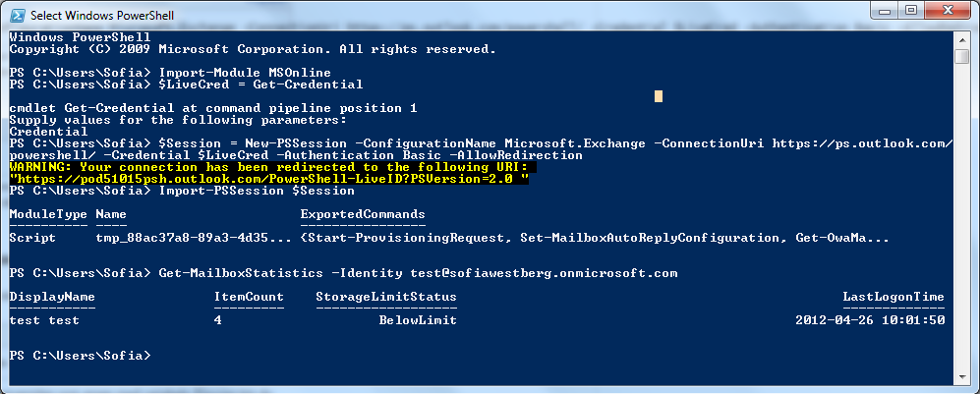Click the StorageLimitStatus column header
The image size is (980, 394).
tap(386, 297)
